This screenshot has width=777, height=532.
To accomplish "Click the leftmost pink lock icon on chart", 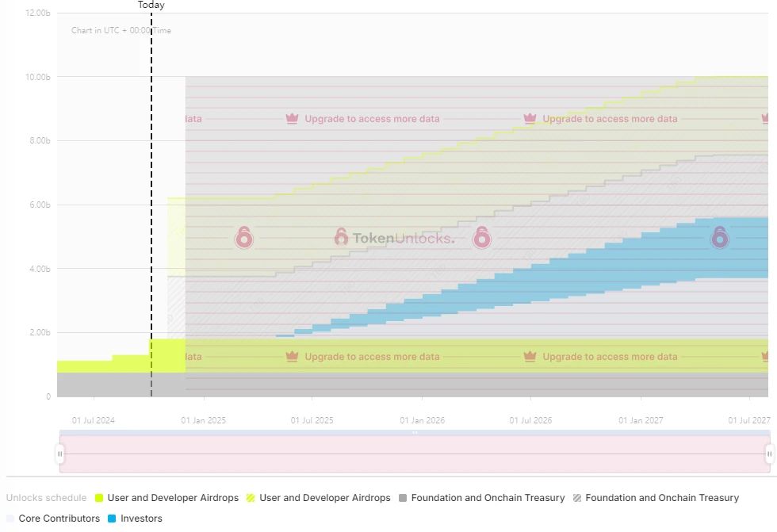I will coord(244,237).
